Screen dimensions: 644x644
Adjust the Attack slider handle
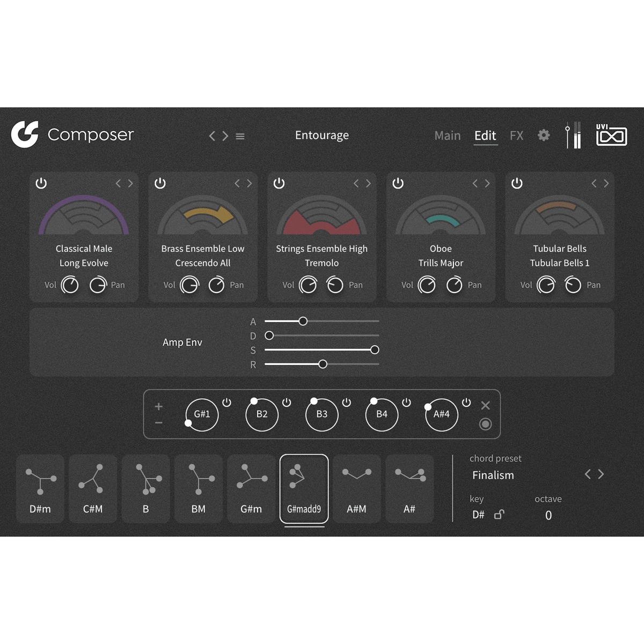pyautogui.click(x=303, y=321)
